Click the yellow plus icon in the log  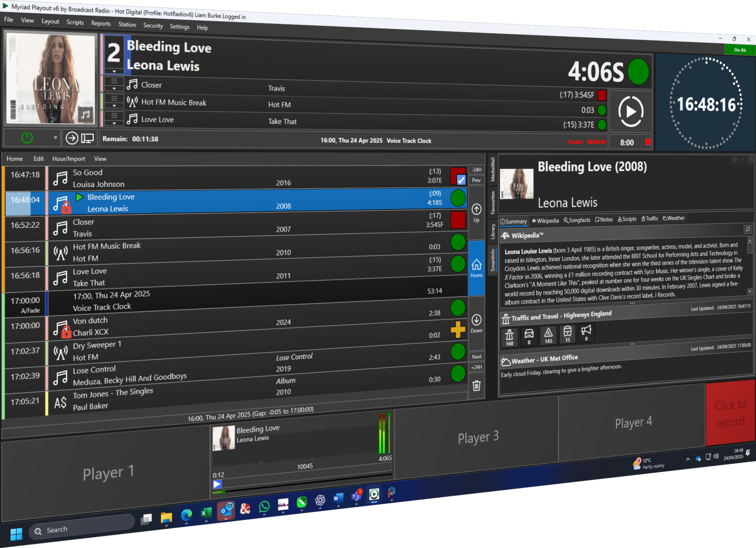click(x=458, y=329)
